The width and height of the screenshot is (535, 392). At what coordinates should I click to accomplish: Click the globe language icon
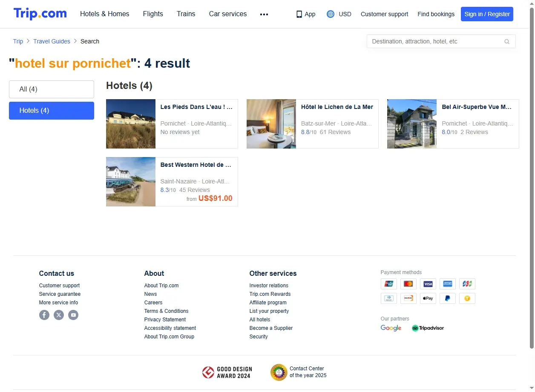[331, 14]
